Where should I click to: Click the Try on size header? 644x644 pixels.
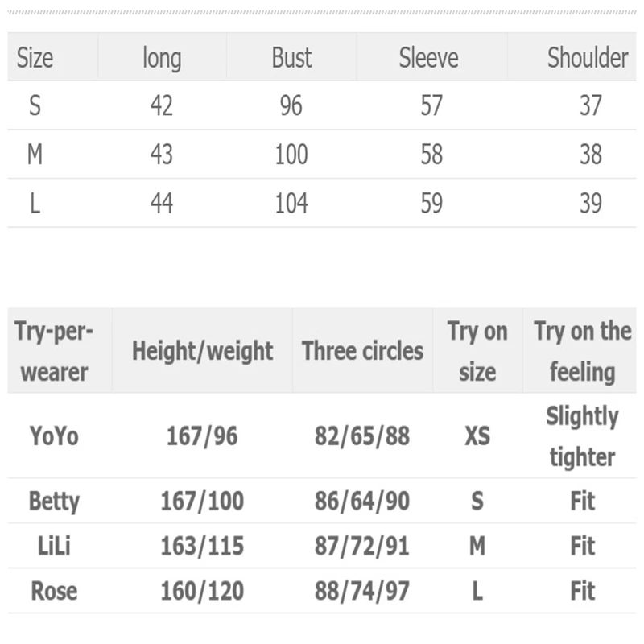477,352
